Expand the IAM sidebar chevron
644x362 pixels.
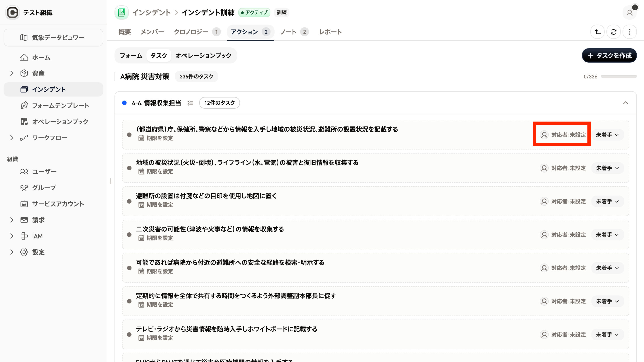coord(11,236)
